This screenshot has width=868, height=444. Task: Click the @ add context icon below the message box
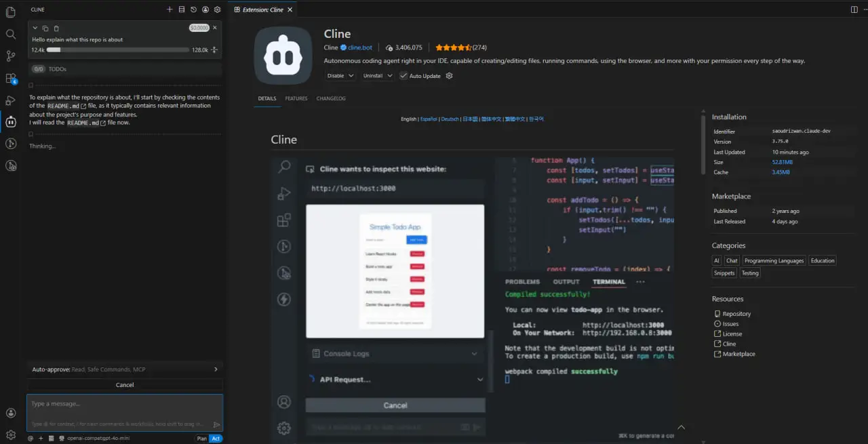tap(31, 439)
